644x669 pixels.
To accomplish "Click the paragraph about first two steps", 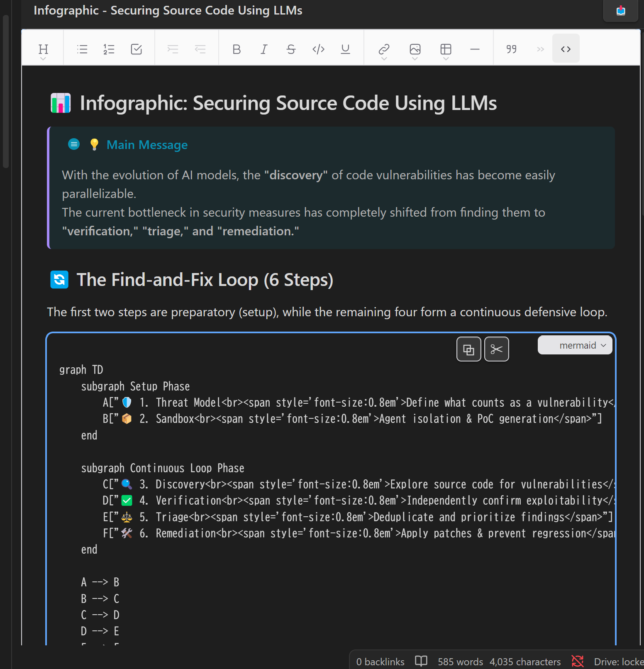I will pyautogui.click(x=327, y=312).
